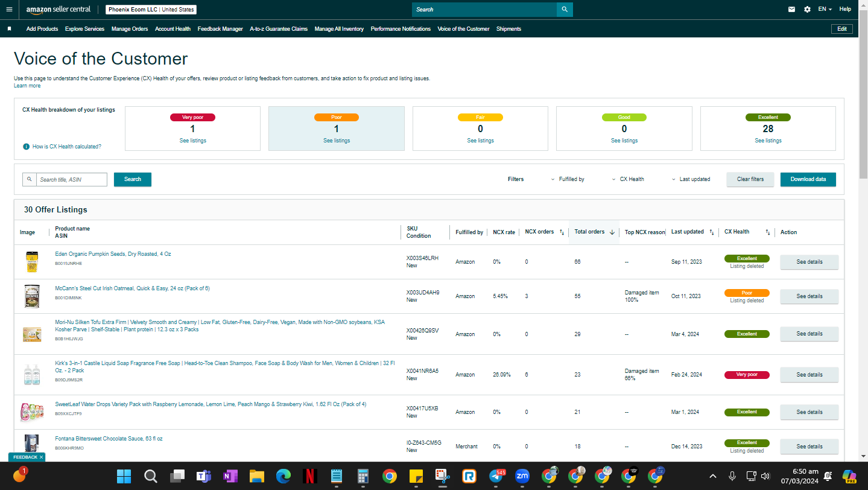See details for Eden Organic Pumpkin Seeds

[809, 262]
